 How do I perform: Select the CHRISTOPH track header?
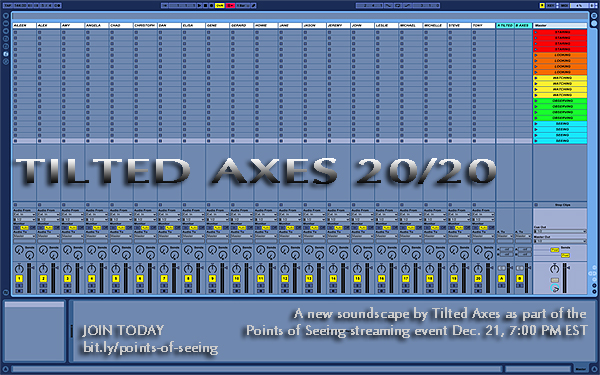(x=145, y=25)
